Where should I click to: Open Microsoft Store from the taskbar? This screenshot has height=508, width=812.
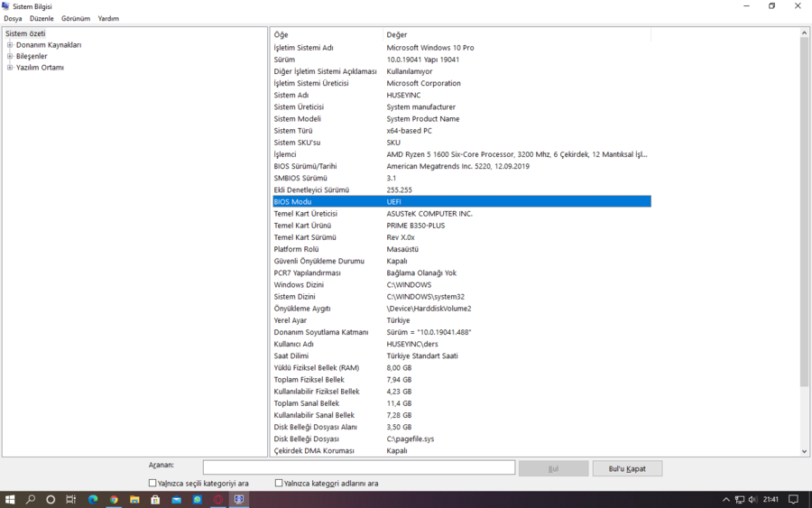155,500
